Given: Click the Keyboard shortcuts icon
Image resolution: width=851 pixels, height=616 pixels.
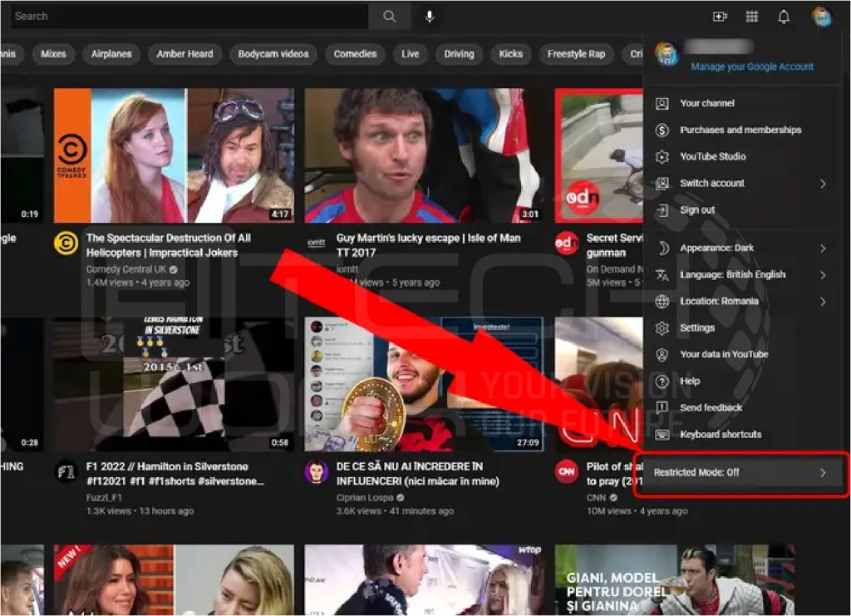Looking at the screenshot, I should [x=662, y=434].
